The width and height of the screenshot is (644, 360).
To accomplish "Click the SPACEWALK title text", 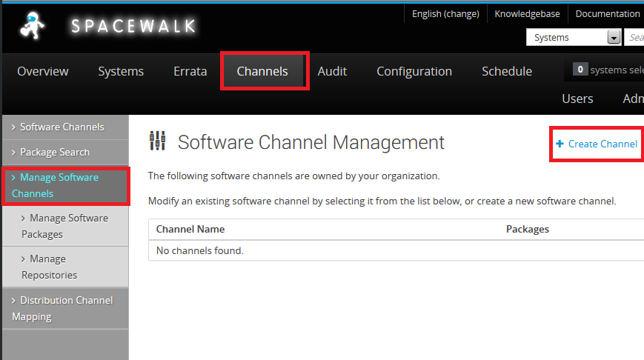I will coord(133,26).
